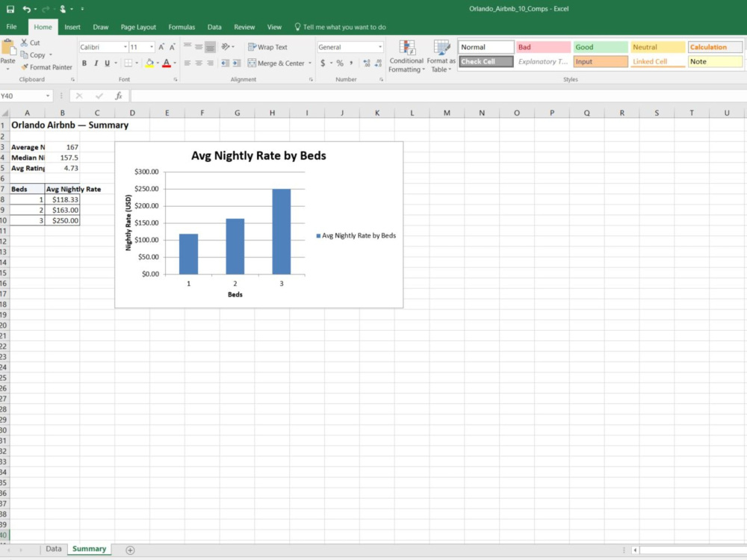
Task: Switch to the Page Layout tab
Action: click(138, 27)
